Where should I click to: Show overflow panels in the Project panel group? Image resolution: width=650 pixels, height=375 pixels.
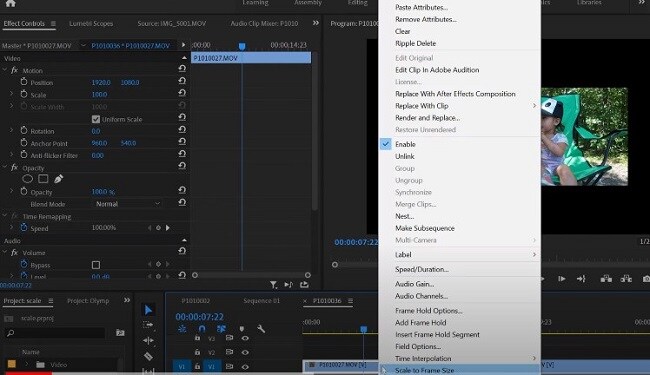127,300
